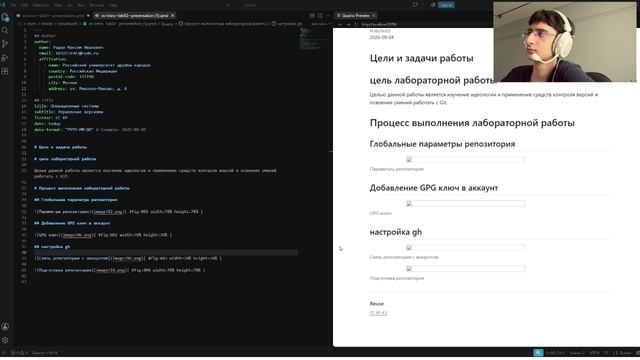Click the highlighted blue status bar icon

[x=538, y=353]
